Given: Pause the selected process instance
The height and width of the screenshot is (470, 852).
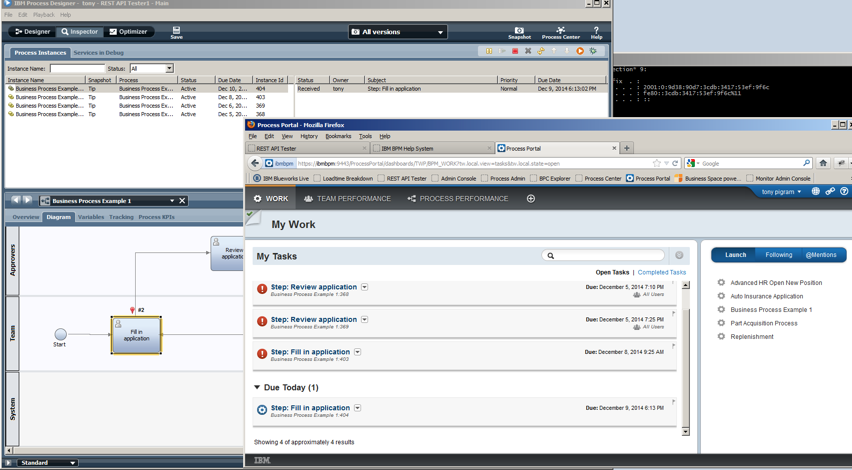Looking at the screenshot, I should point(489,51).
